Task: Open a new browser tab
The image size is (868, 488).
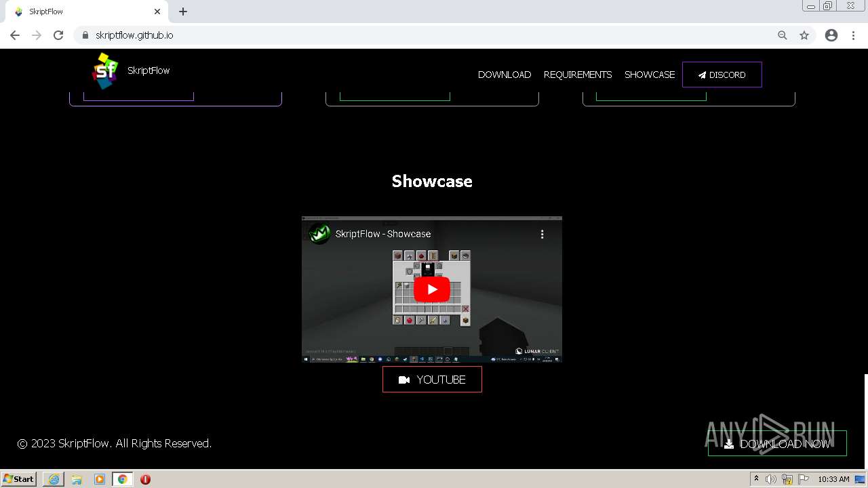Action: pyautogui.click(x=183, y=12)
